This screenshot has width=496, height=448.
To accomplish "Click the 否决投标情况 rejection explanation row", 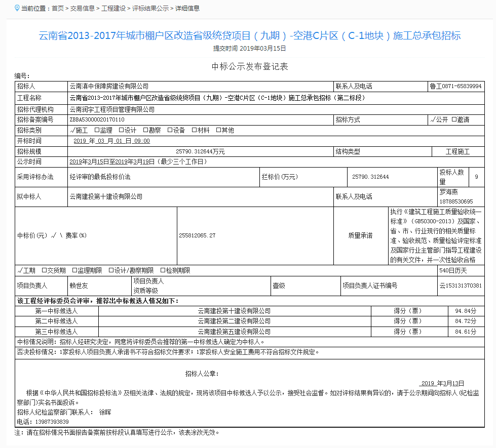I will 250,352.
